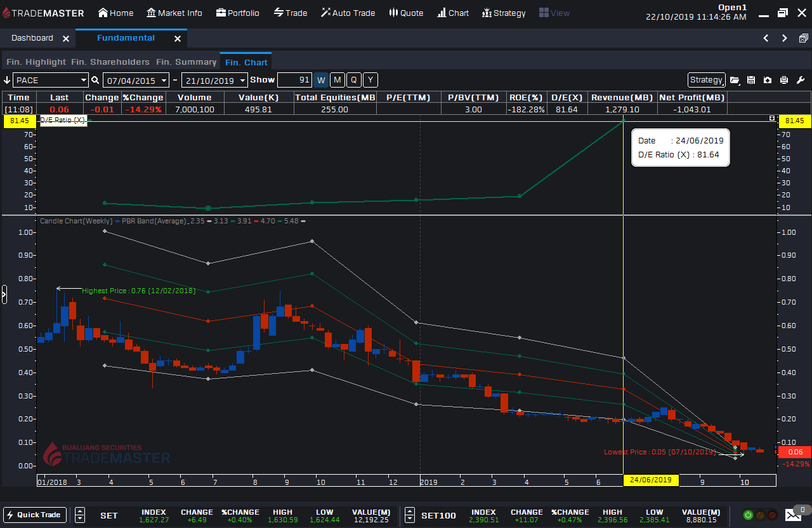This screenshot has width=812, height=528.
Task: Open messages via the envelope icon
Action: (792, 515)
